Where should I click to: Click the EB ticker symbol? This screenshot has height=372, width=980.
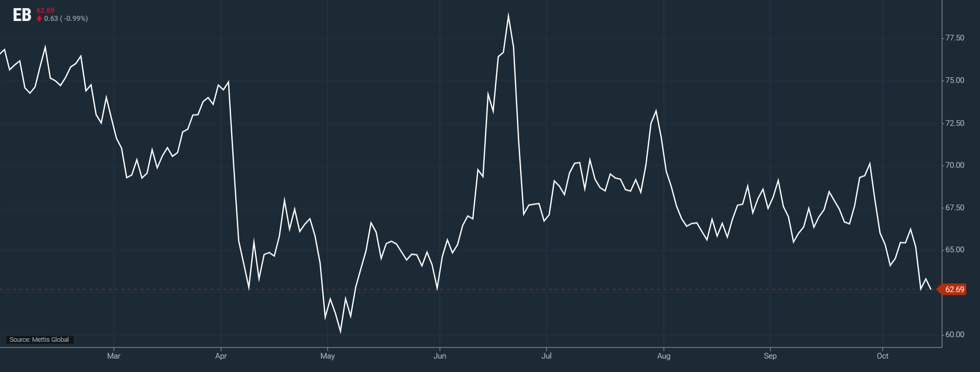[22, 15]
